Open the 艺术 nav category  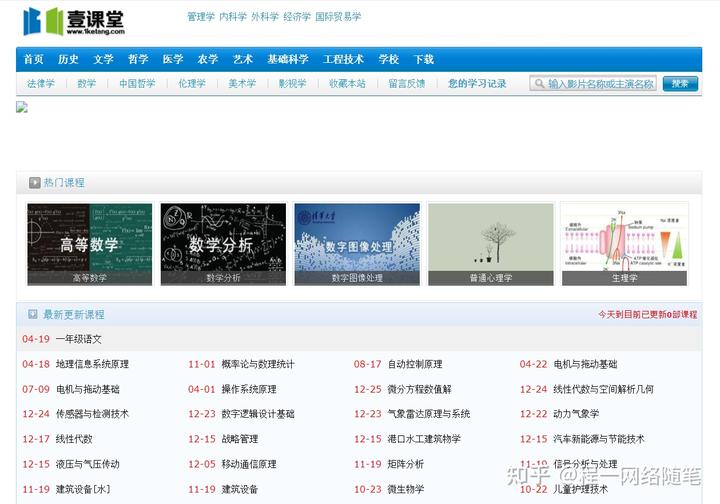242,59
